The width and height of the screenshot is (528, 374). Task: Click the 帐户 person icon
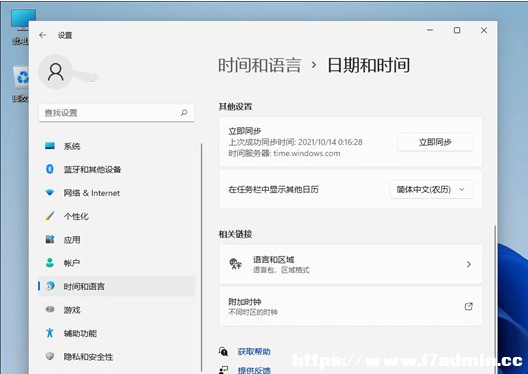(x=50, y=263)
